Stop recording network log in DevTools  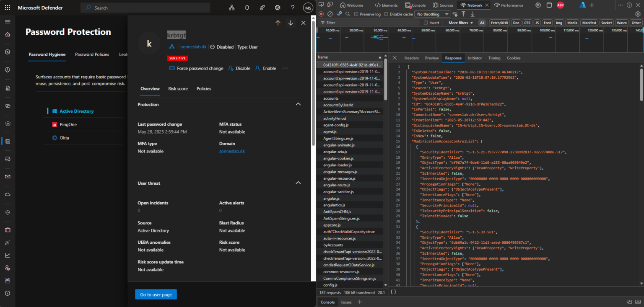tap(322, 14)
